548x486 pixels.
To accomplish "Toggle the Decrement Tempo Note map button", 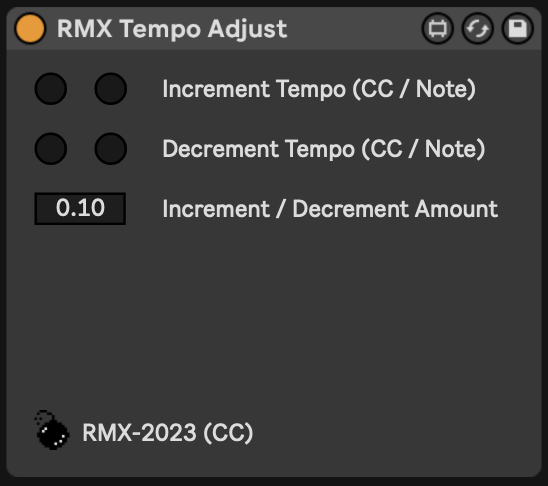I will pyautogui.click(x=111, y=148).
